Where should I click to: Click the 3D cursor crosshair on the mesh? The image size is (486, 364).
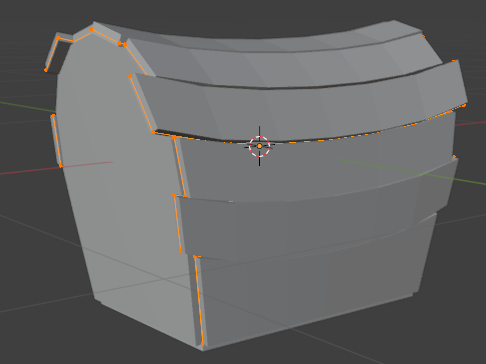click(260, 146)
